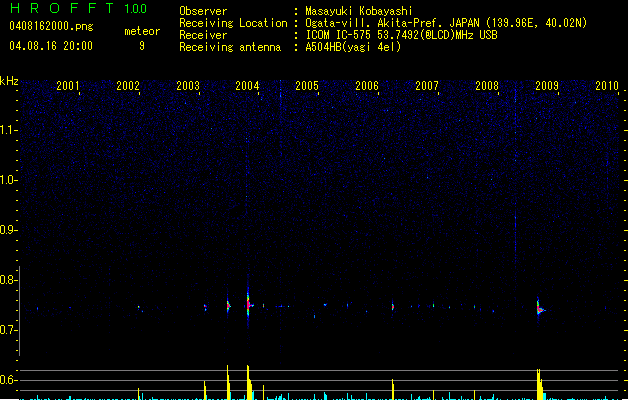Click the 0.6 kHz frequency label
This screenshot has height=400, width=629.
pos(8,380)
